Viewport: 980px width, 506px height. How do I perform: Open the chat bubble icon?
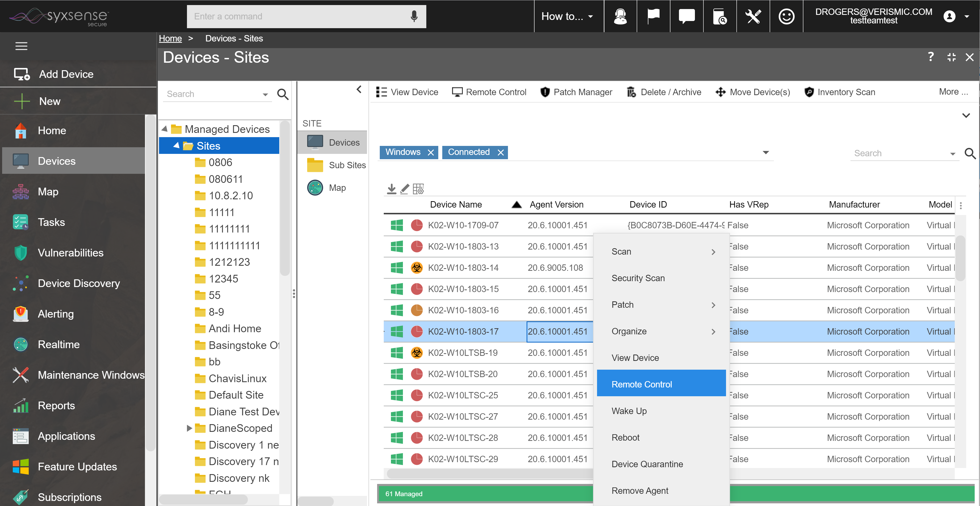click(686, 16)
